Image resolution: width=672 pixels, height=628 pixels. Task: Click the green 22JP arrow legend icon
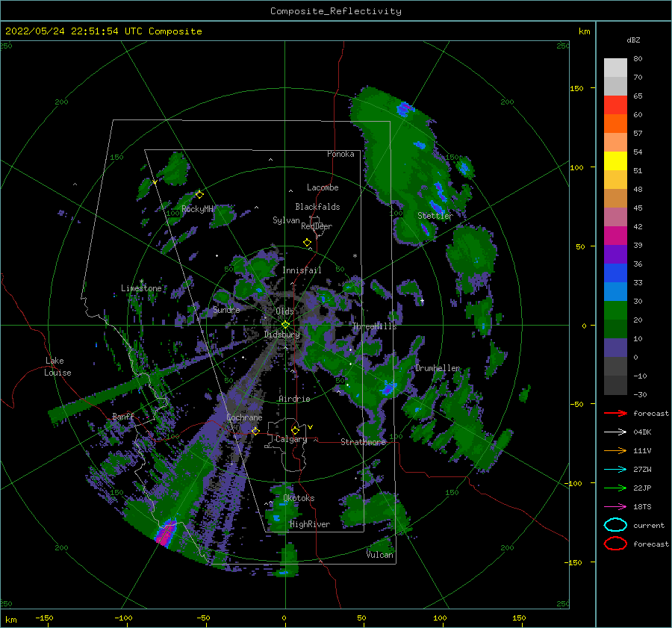(615, 488)
